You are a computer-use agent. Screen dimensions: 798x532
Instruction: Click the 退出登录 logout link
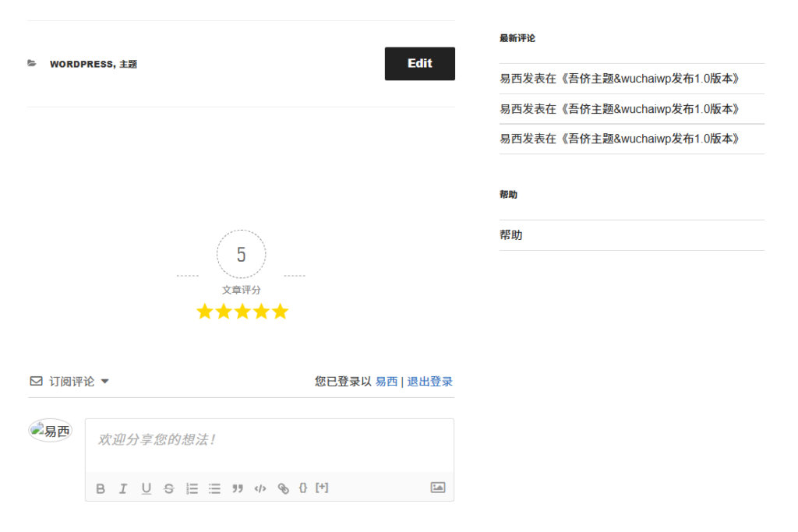pos(429,382)
